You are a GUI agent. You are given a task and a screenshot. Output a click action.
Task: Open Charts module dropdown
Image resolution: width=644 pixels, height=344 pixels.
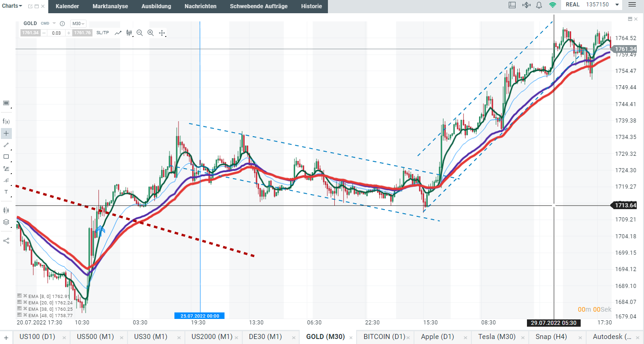pos(12,6)
